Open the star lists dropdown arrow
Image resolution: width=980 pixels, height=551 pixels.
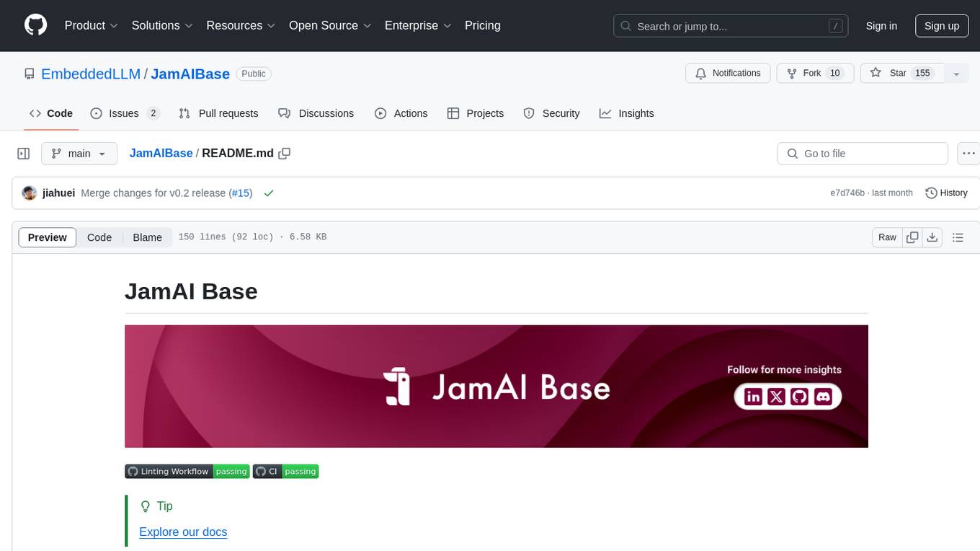956,74
